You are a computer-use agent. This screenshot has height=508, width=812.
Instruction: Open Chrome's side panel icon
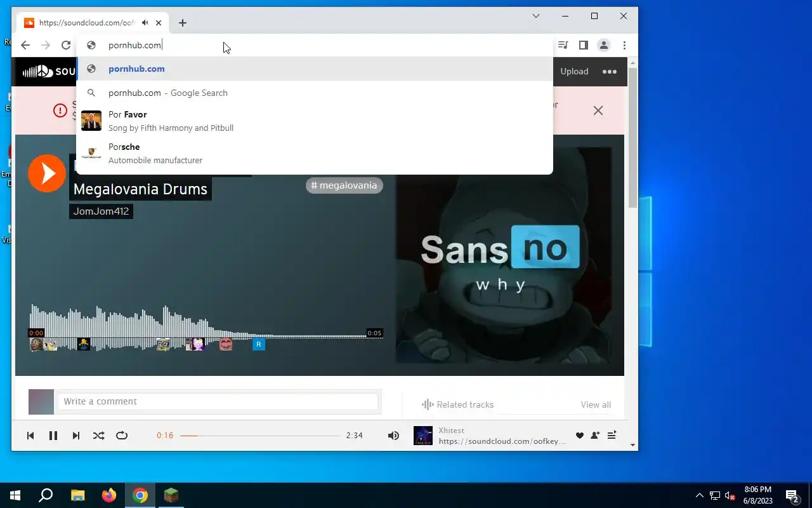click(583, 45)
